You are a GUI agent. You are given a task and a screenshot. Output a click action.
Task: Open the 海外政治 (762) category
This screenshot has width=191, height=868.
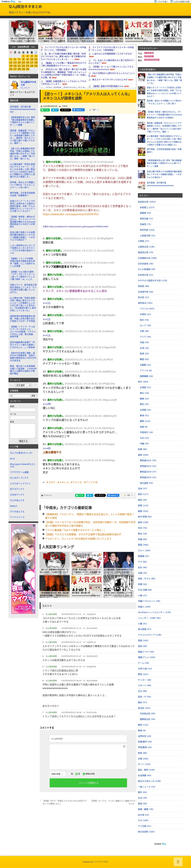[x=145, y=303]
